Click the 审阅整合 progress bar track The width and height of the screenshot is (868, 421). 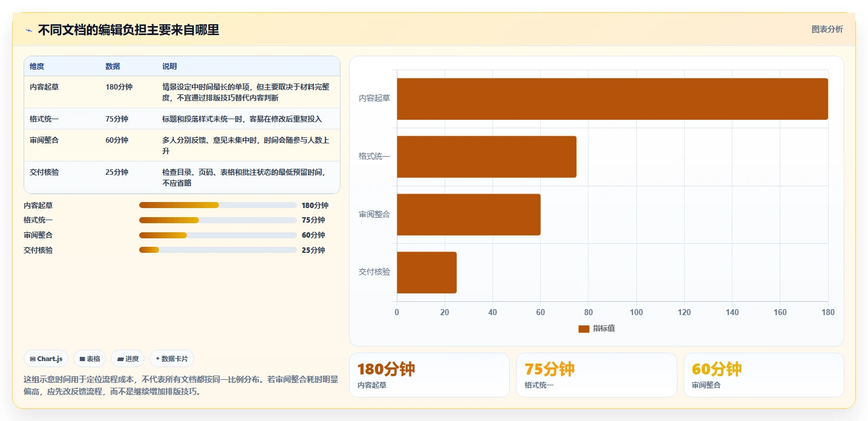(218, 235)
